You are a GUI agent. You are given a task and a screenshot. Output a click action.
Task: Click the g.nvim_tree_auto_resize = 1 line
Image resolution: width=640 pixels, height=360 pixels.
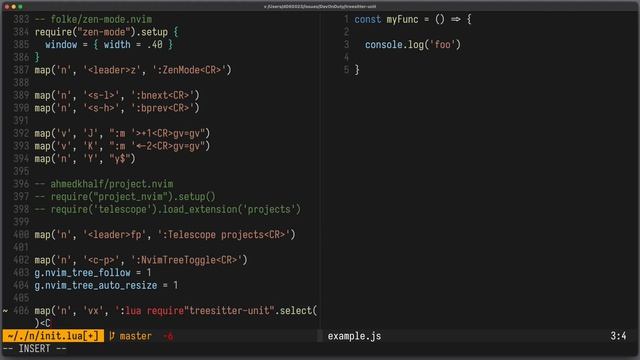coord(107,285)
